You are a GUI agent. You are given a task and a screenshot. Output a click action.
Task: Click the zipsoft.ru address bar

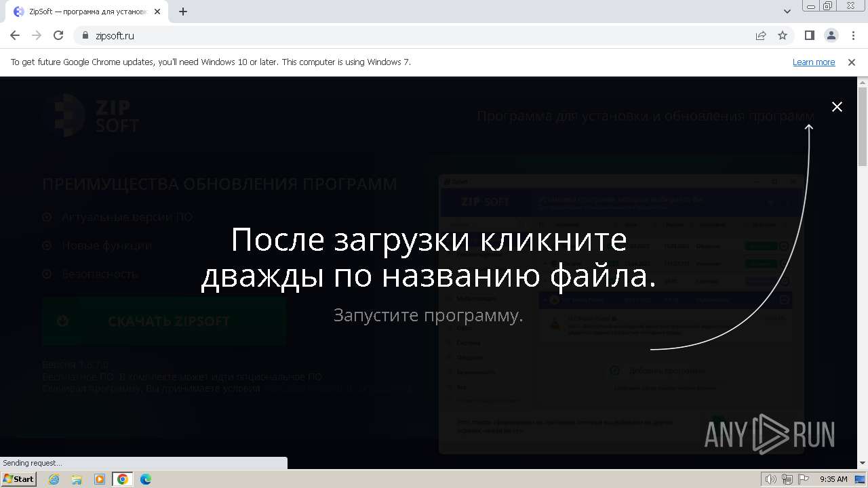click(x=414, y=35)
